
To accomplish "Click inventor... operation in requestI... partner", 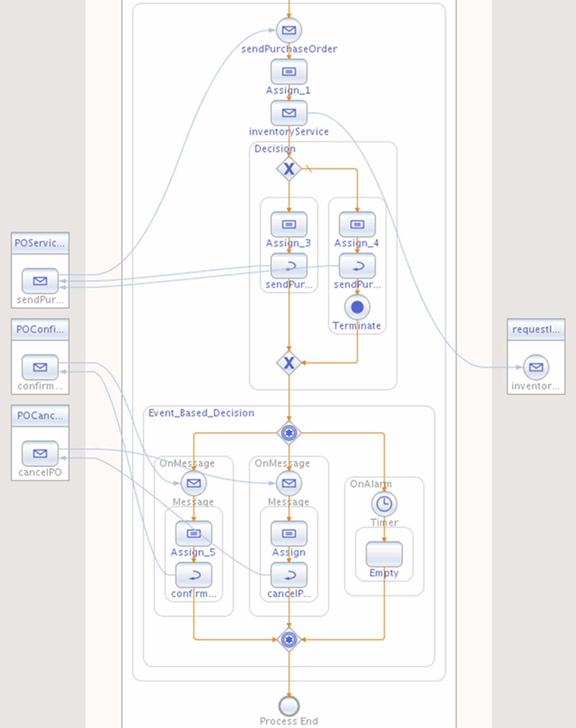I will click(x=536, y=367).
